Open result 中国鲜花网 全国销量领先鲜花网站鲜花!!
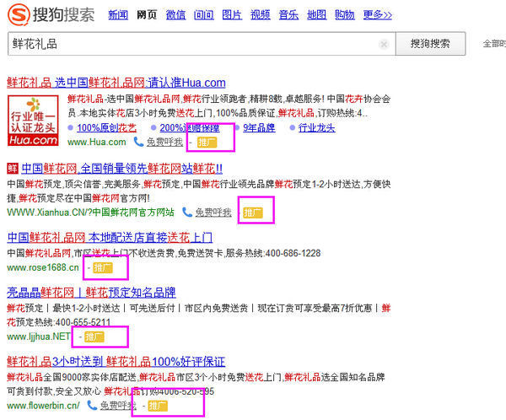 pos(122,168)
